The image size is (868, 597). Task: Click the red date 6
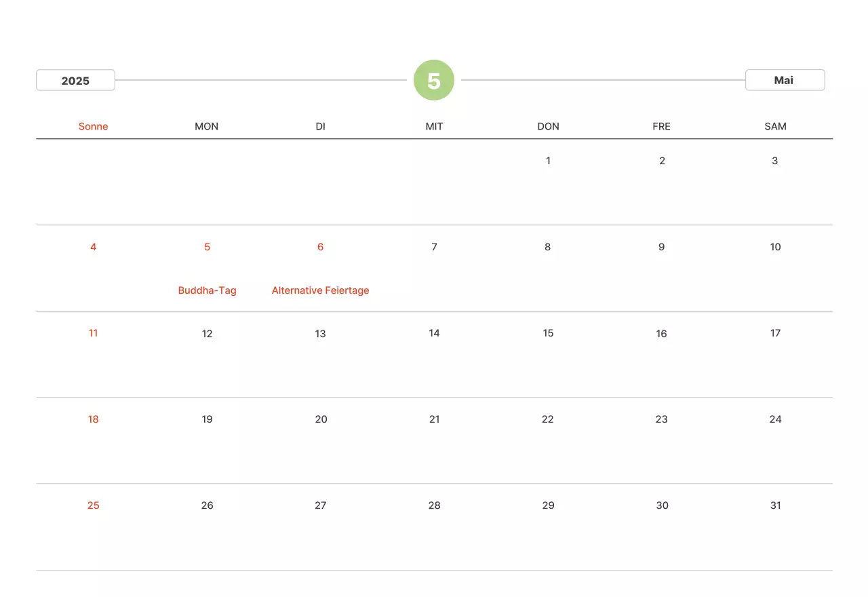[320, 247]
